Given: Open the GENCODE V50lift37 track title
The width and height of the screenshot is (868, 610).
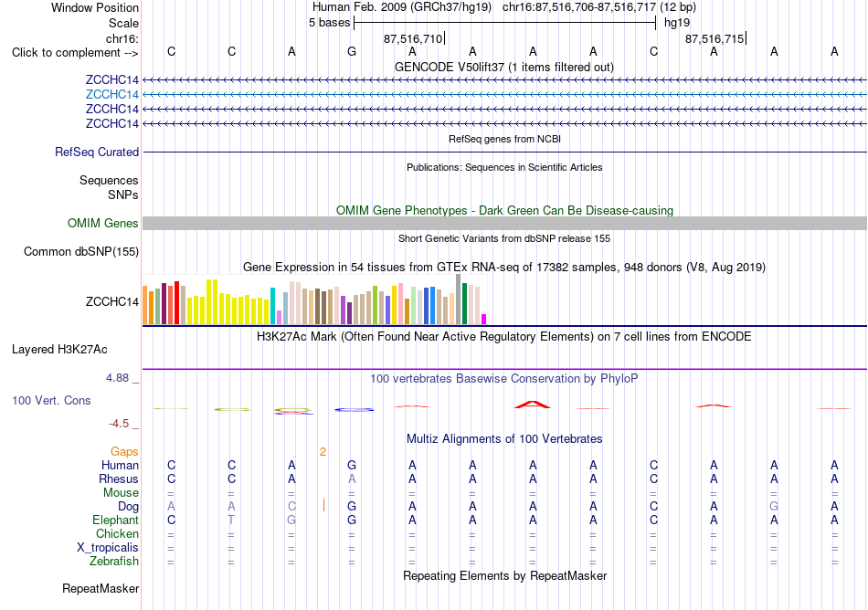Looking at the screenshot, I should click(x=504, y=67).
